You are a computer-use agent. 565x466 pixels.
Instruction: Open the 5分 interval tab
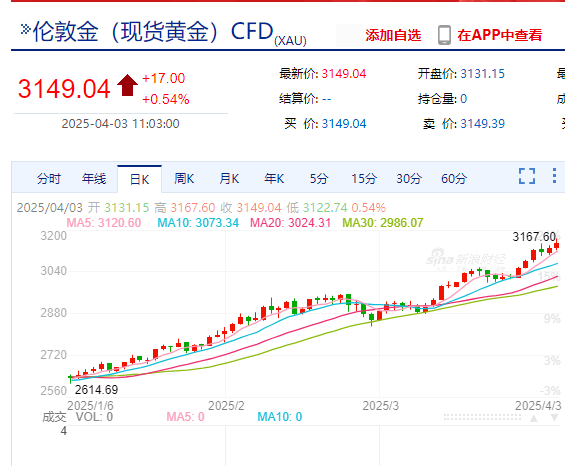[x=319, y=178]
